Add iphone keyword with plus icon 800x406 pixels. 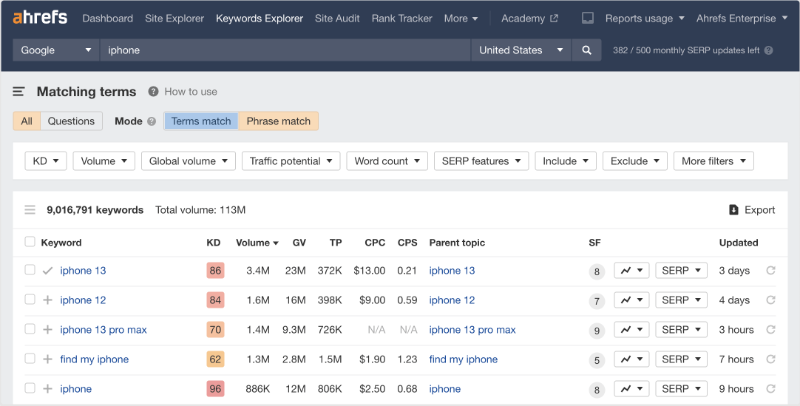tap(47, 389)
